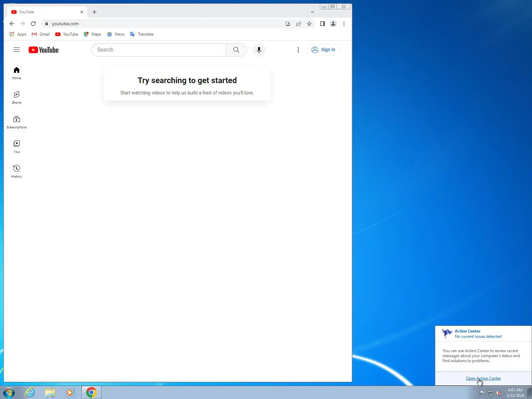Open Shorts in the sidebar
The width and height of the screenshot is (532, 399).
point(17,98)
